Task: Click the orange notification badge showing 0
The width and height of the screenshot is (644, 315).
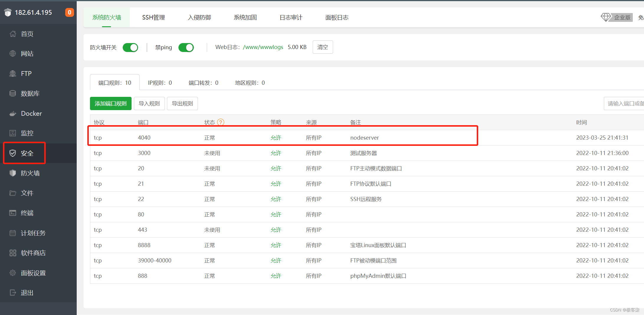Action: tap(70, 12)
